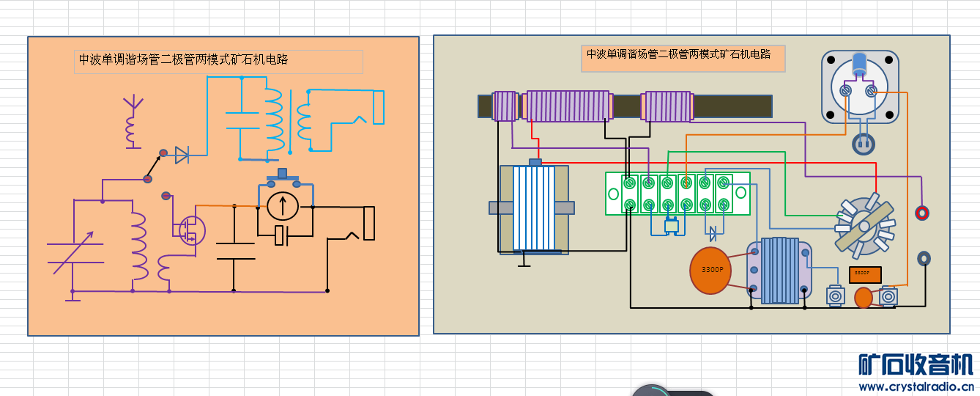
Task: Select the right diagram title text box
Action: (x=683, y=58)
